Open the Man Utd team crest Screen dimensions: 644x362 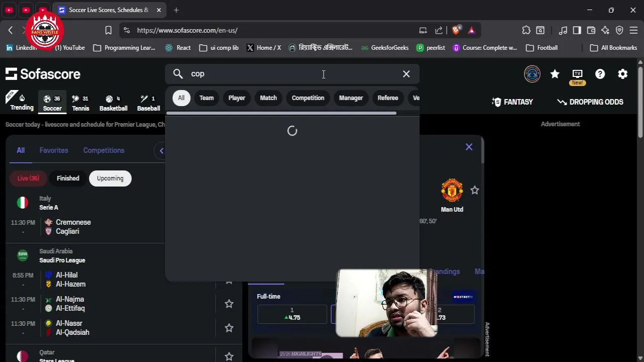[452, 190]
